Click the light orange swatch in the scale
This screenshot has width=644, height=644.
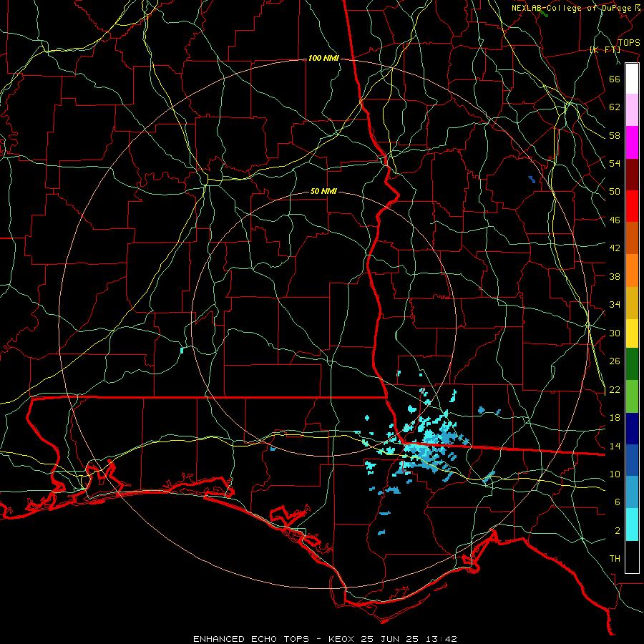click(632, 270)
